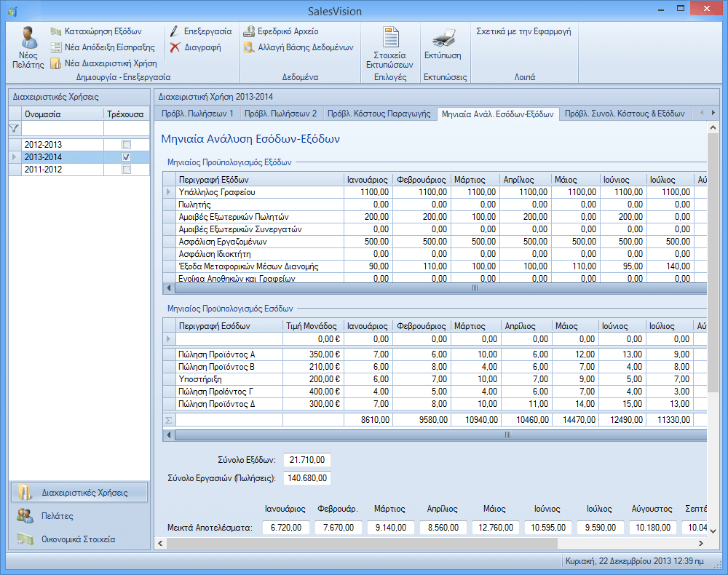Go to Οικονομικά Στοιχεία section
The width and height of the screenshot is (728, 575).
tap(79, 539)
